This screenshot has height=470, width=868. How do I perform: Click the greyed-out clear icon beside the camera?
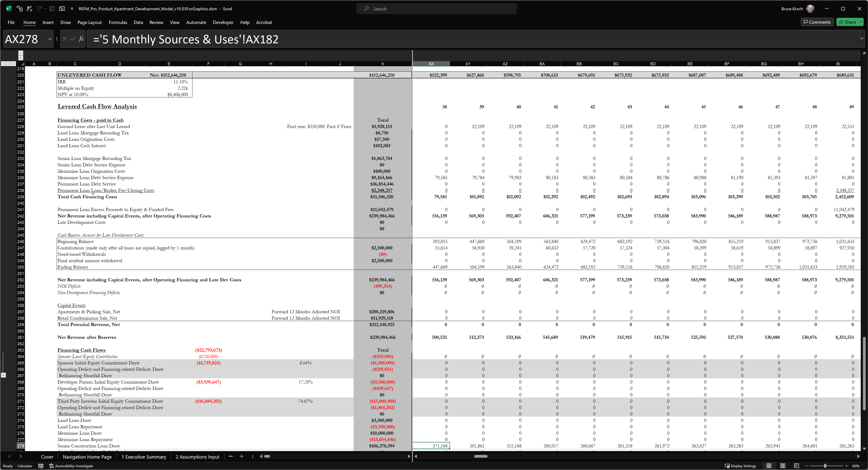click(x=52, y=9)
